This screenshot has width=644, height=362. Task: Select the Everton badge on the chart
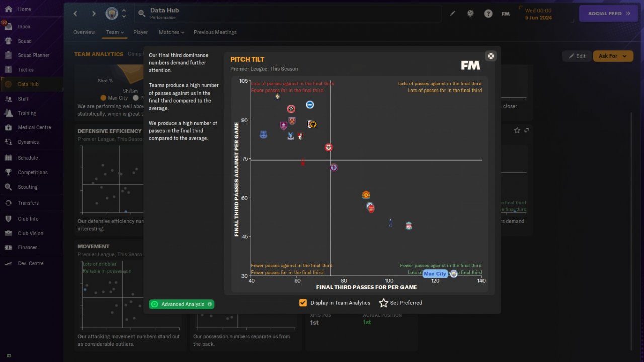click(x=263, y=135)
